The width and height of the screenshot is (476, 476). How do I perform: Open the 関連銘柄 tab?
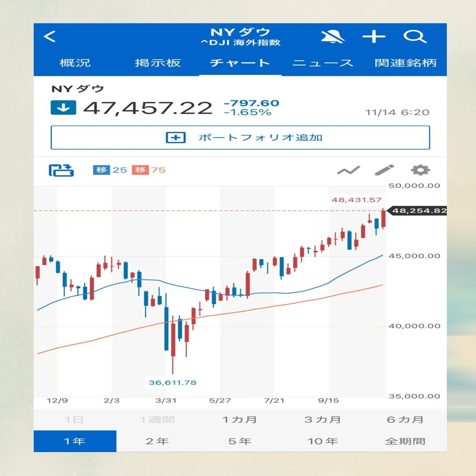405,63
